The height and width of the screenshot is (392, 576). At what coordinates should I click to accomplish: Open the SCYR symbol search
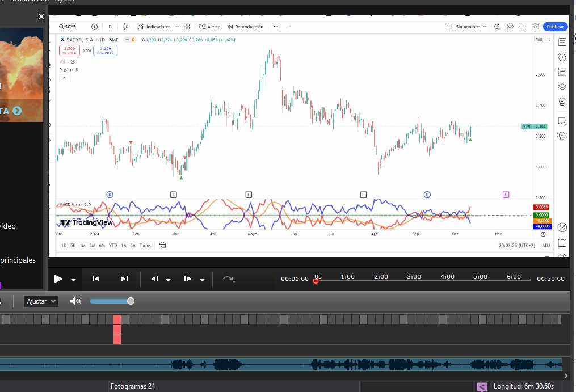[68, 27]
